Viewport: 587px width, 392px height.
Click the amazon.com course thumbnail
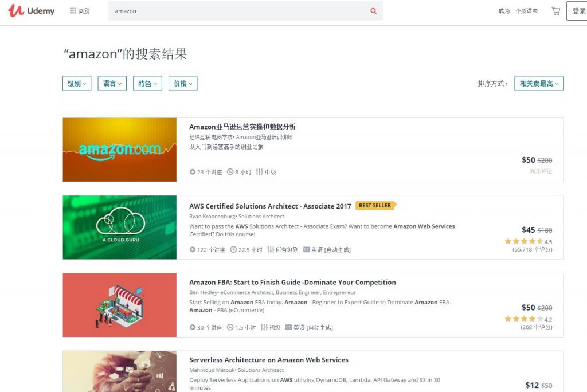click(x=120, y=150)
